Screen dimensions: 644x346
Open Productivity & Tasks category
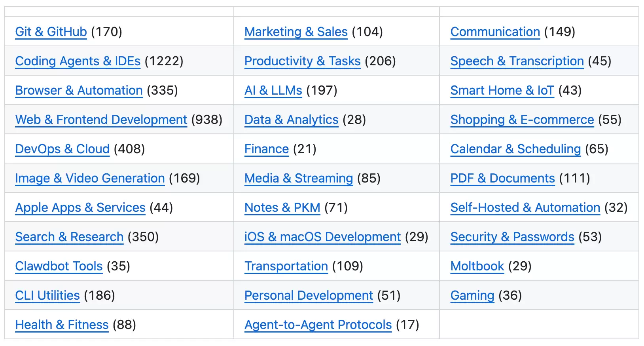click(302, 61)
